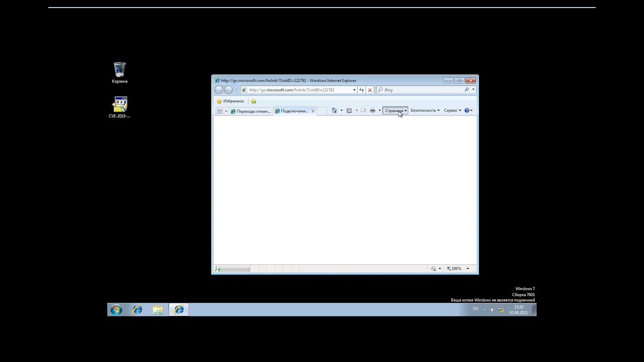
Task: Open the Сервис menu
Action: click(452, 111)
